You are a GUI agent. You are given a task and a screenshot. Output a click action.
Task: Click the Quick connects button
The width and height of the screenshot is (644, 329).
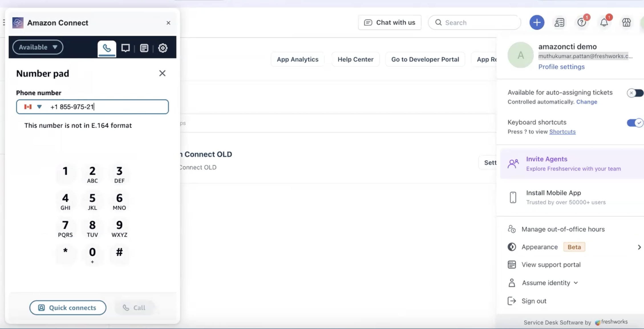[68, 308]
